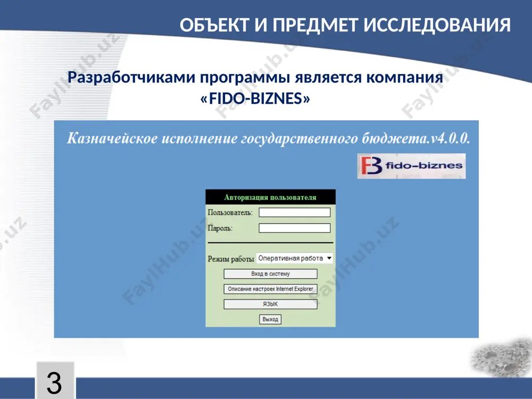
Task: Click the Казначейское исполнение государственного бюджета title
Action: tap(268, 138)
